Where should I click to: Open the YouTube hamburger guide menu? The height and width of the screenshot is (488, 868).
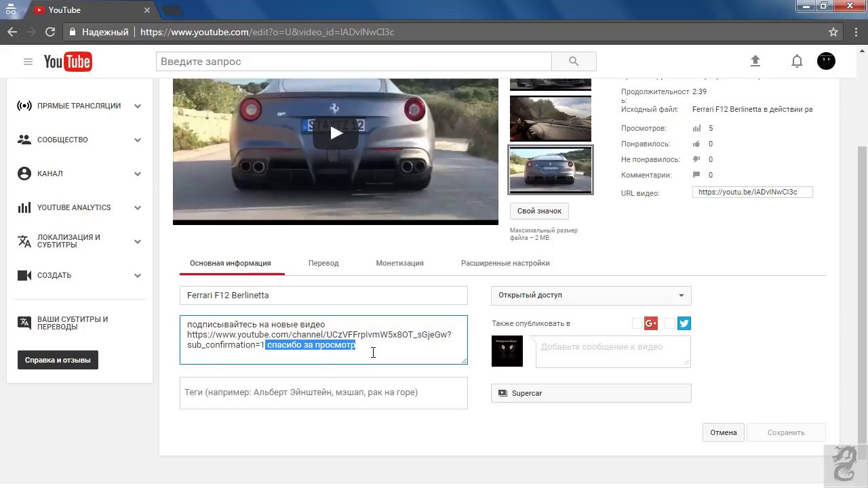click(x=28, y=62)
